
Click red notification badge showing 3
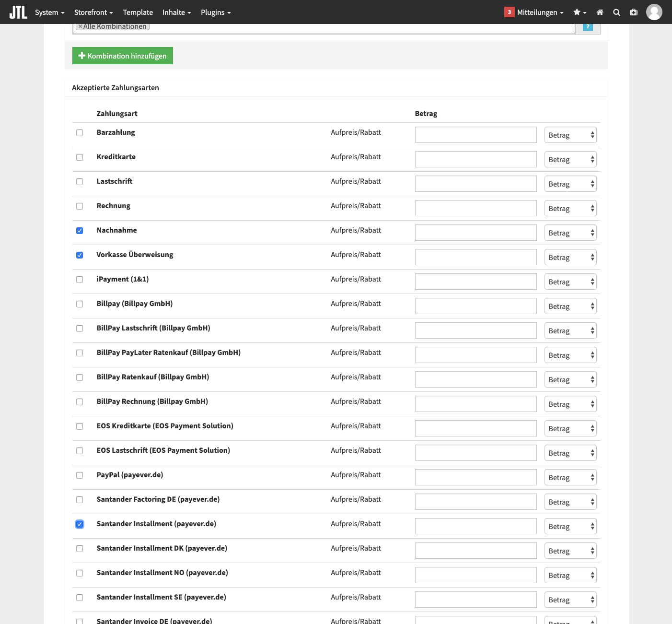click(509, 12)
